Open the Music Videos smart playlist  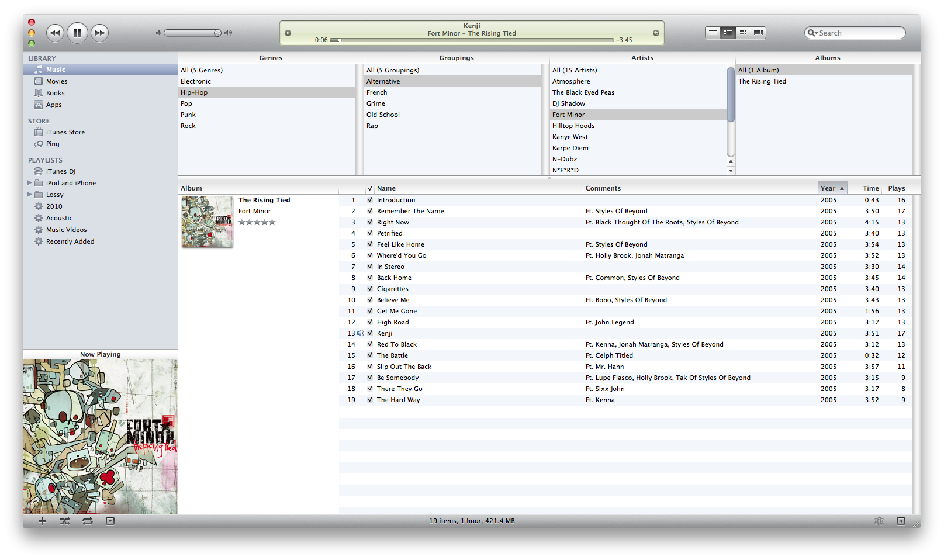pyautogui.click(x=101, y=230)
